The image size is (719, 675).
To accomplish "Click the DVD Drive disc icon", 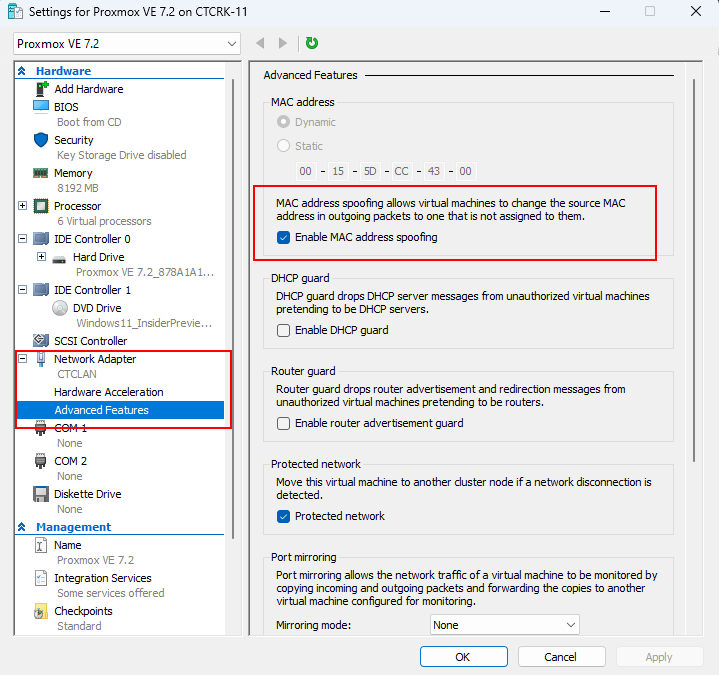I will coord(60,308).
